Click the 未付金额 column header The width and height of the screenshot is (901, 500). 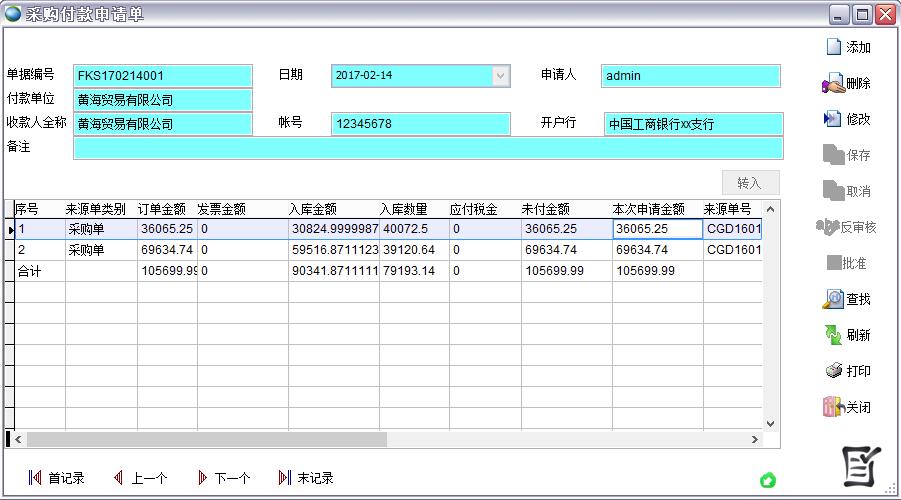(x=546, y=209)
